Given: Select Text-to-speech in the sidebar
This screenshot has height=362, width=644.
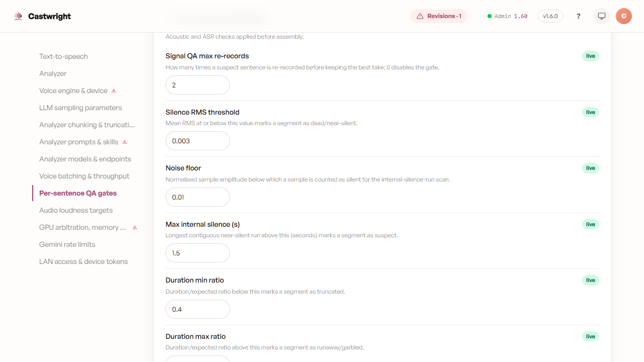Looking at the screenshot, I should point(63,56).
